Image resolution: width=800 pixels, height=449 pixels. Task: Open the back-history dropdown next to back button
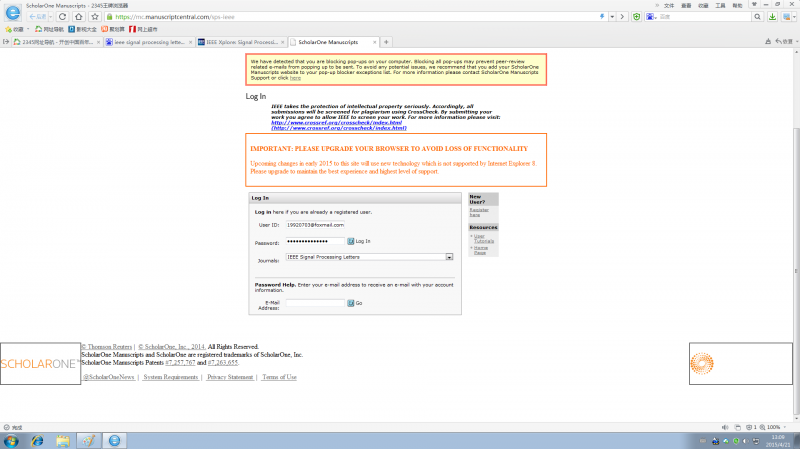coord(51,17)
